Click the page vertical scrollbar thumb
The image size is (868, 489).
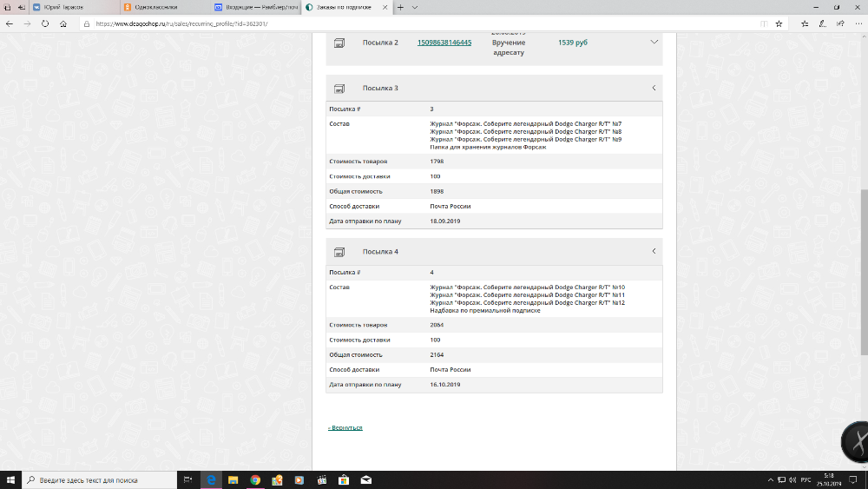[x=863, y=269]
